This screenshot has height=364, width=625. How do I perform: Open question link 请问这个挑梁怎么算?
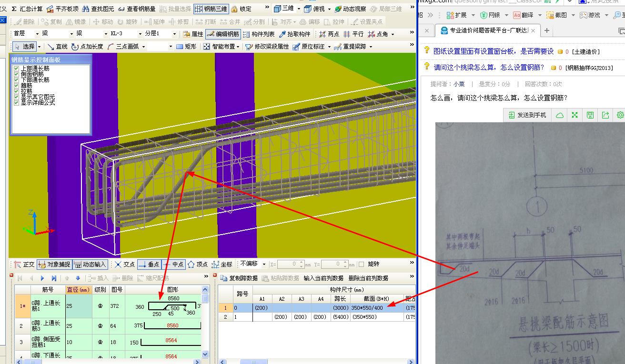click(x=489, y=68)
